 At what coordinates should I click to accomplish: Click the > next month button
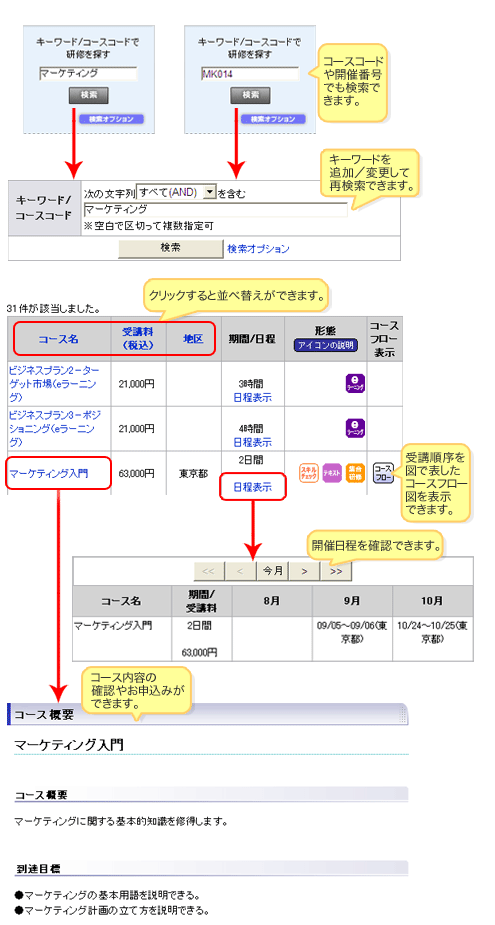click(x=304, y=571)
